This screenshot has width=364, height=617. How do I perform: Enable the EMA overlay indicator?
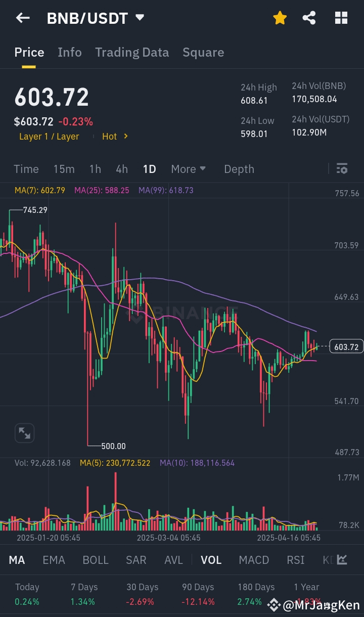(x=54, y=560)
